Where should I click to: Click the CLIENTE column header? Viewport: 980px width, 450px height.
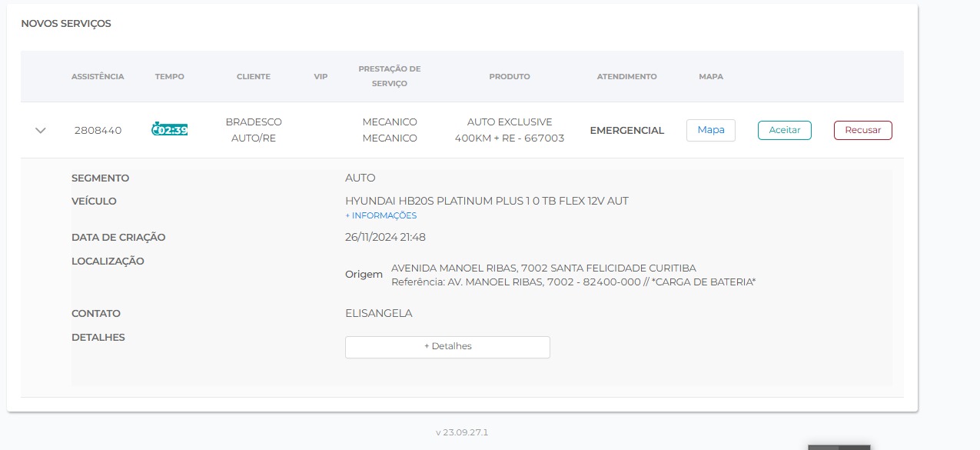(254, 77)
